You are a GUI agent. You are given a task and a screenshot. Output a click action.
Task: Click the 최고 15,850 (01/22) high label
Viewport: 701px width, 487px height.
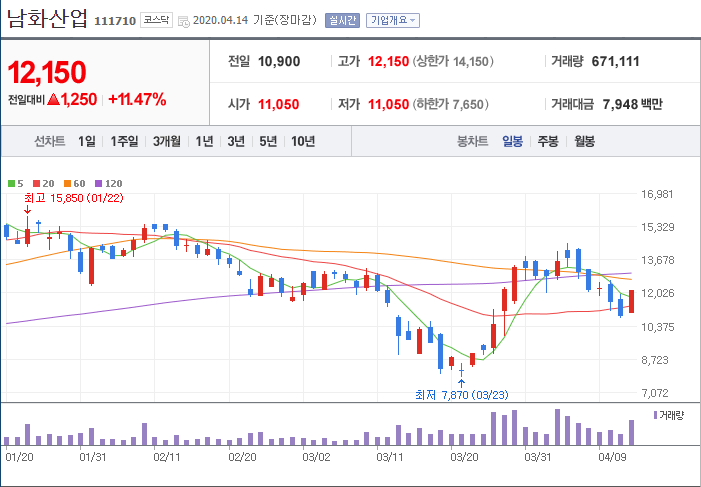74,198
